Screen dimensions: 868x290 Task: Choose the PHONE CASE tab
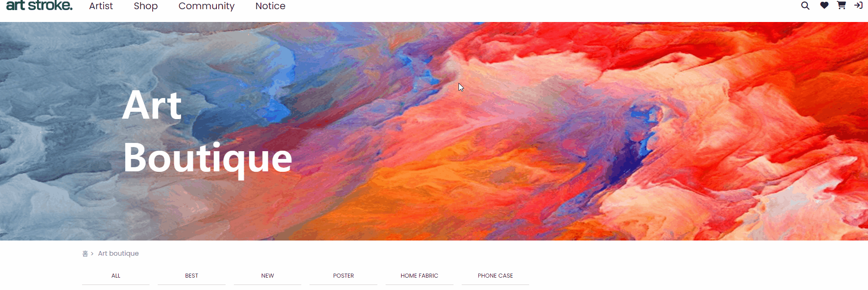pyautogui.click(x=495, y=276)
